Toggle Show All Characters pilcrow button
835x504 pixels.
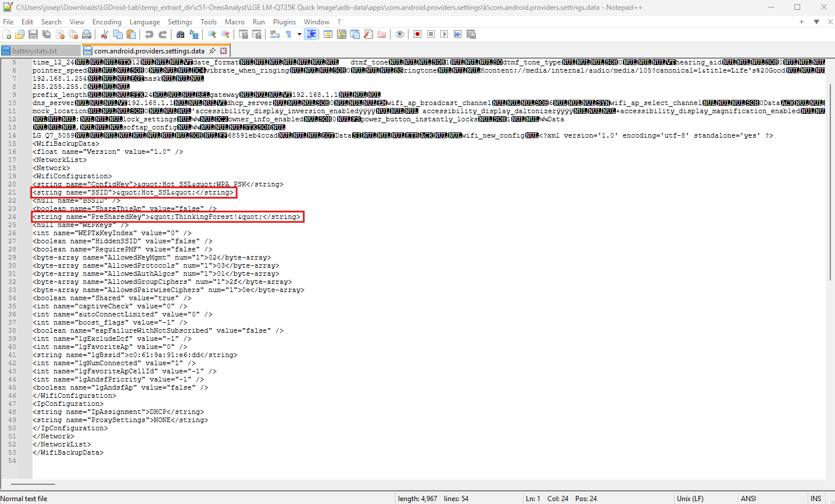288,34
